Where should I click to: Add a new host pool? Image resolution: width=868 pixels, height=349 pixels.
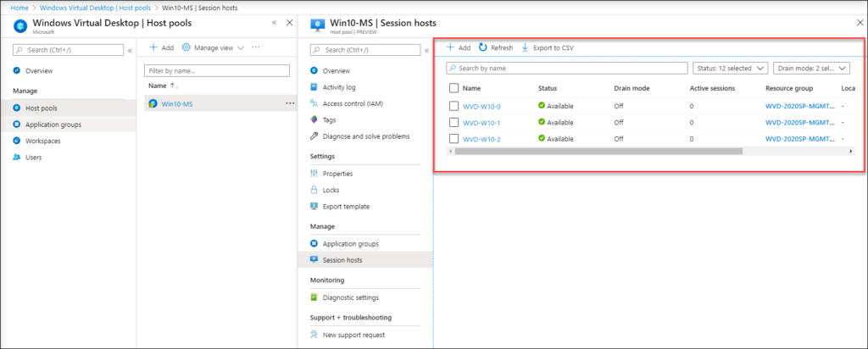pos(162,47)
